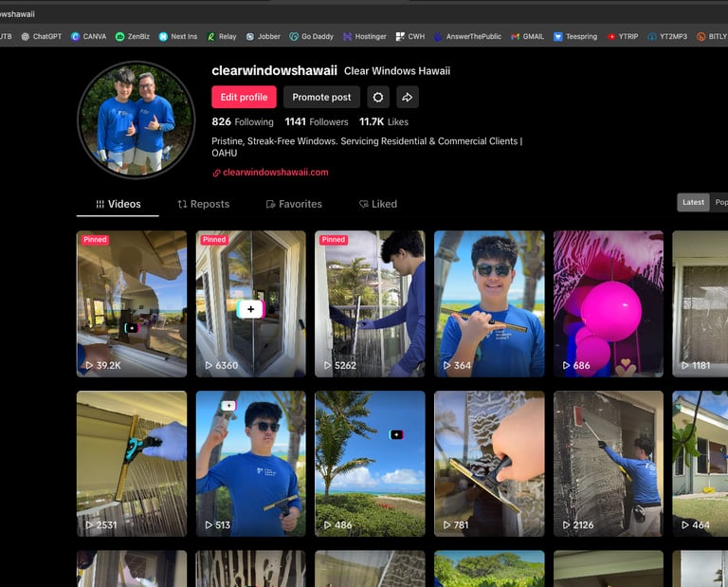View the 826 Following list
The image size is (728, 587).
(243, 121)
